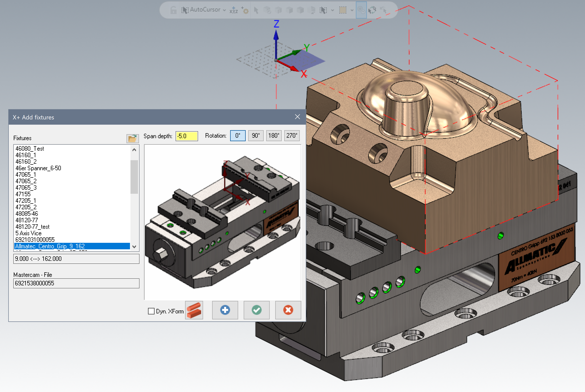
Task: Click the unlock padlock icon in selection bar
Action: (173, 10)
